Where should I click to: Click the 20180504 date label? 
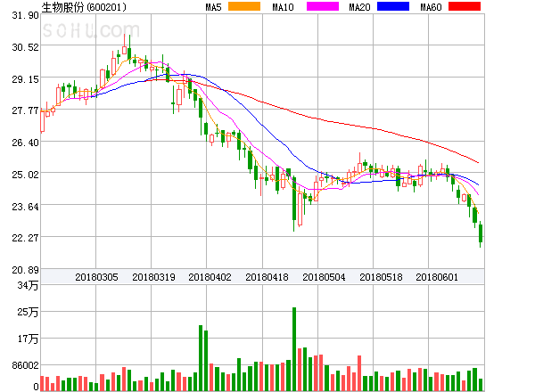[324, 277]
